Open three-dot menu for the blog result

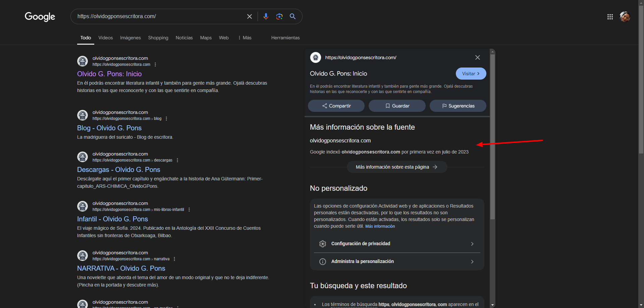click(166, 119)
